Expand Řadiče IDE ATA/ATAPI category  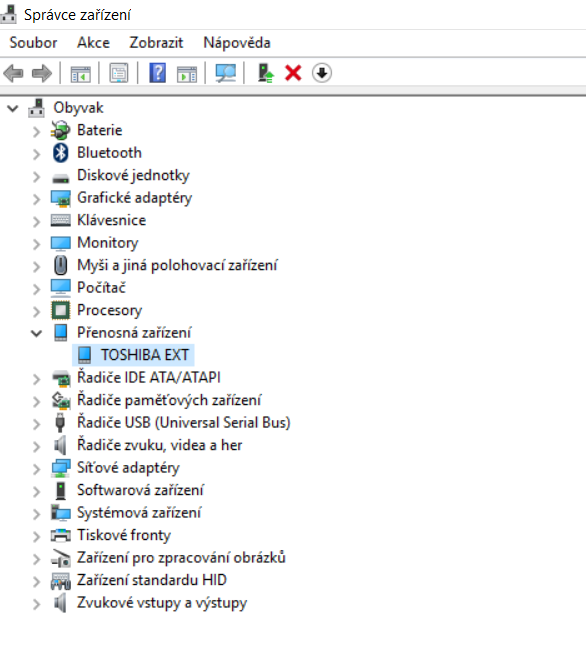(37, 379)
